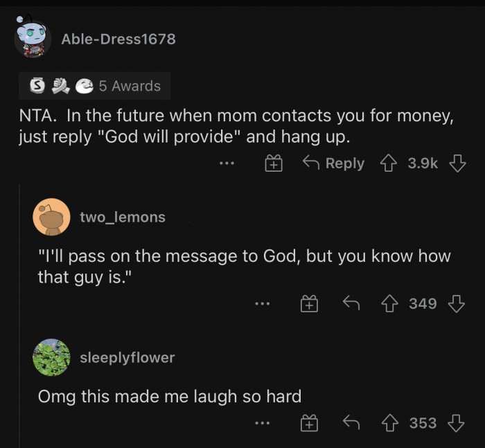Downvote sleeplyflower's comment

click(x=455, y=423)
